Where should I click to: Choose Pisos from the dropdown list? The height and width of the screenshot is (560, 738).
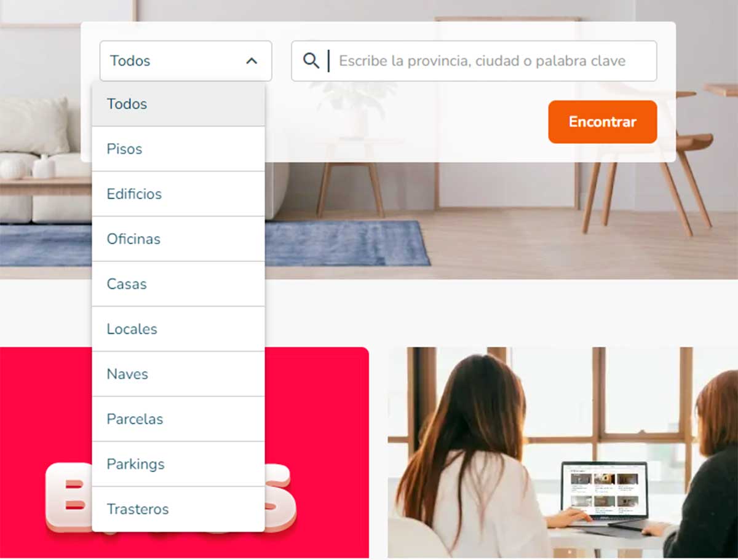point(178,149)
